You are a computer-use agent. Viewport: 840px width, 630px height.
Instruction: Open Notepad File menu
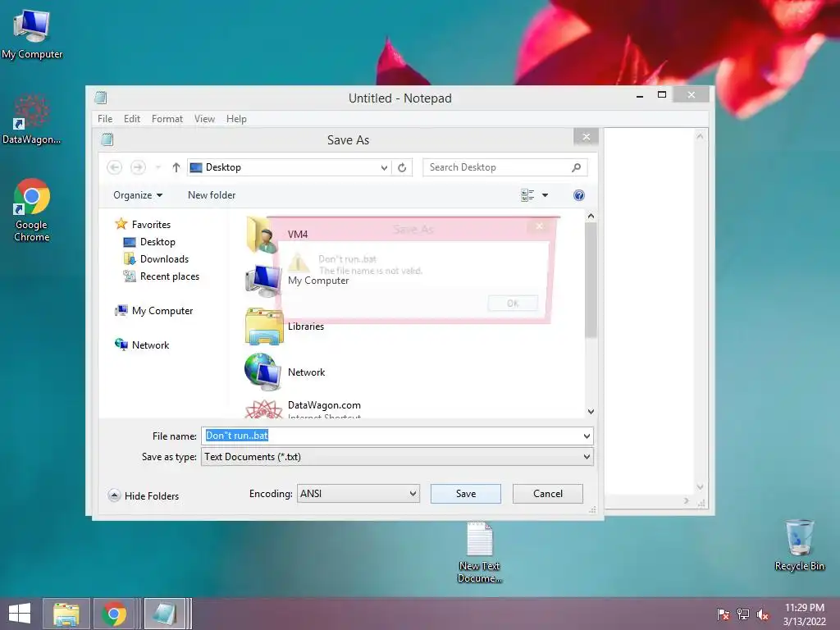(x=105, y=118)
